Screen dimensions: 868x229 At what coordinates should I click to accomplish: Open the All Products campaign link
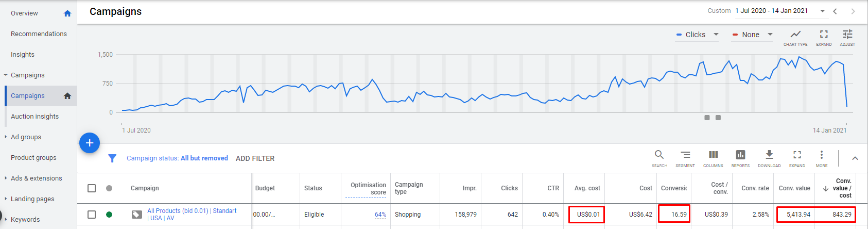point(192,211)
